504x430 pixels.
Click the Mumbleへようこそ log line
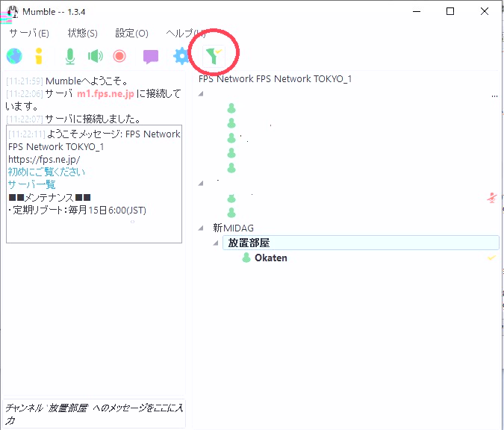66,81
